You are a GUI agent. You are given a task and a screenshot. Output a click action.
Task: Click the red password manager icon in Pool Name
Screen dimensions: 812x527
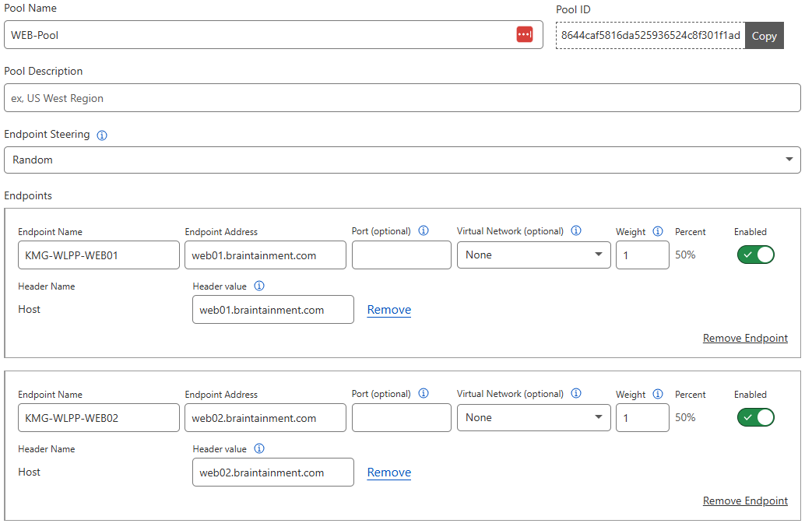point(525,34)
